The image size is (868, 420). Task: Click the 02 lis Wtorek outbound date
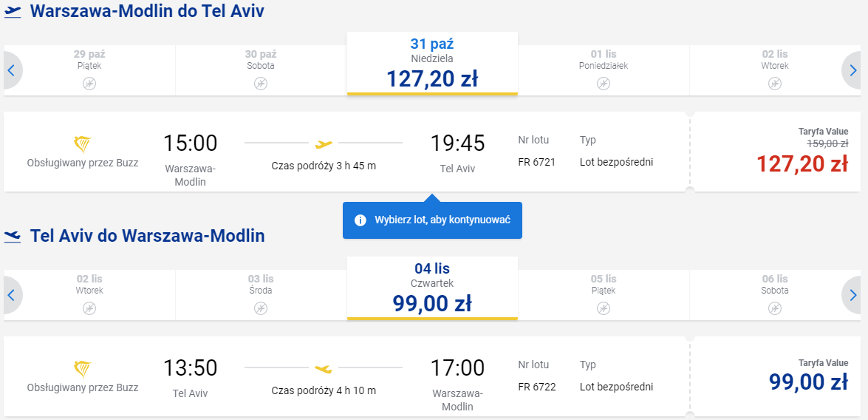(x=775, y=70)
